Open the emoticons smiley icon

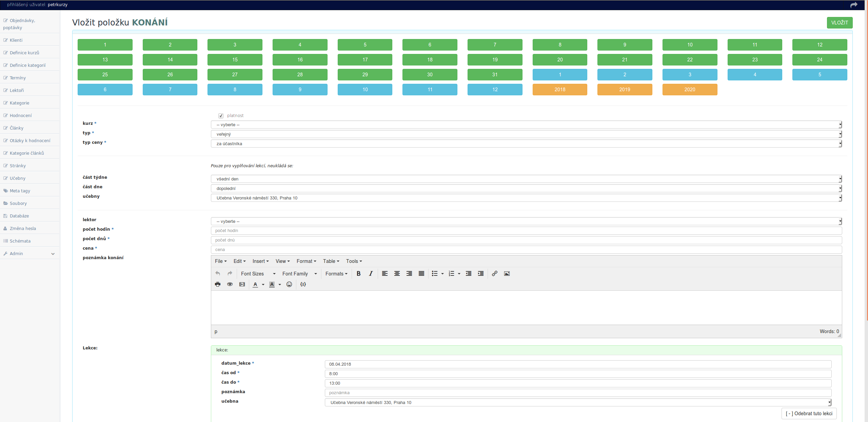(289, 284)
